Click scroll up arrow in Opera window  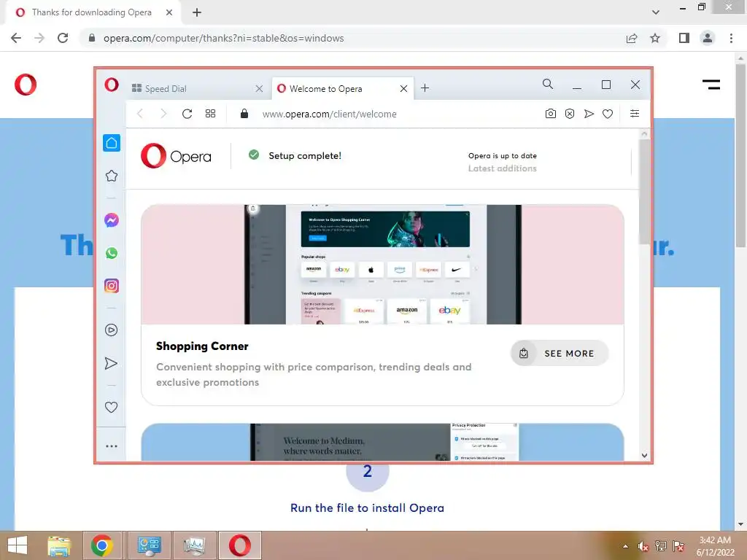pos(644,134)
